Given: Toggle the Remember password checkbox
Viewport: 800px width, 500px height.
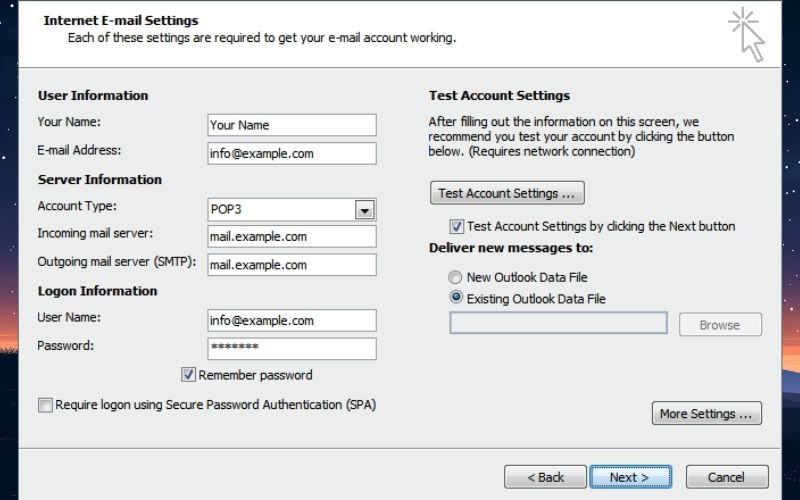Looking at the screenshot, I should click(x=188, y=375).
